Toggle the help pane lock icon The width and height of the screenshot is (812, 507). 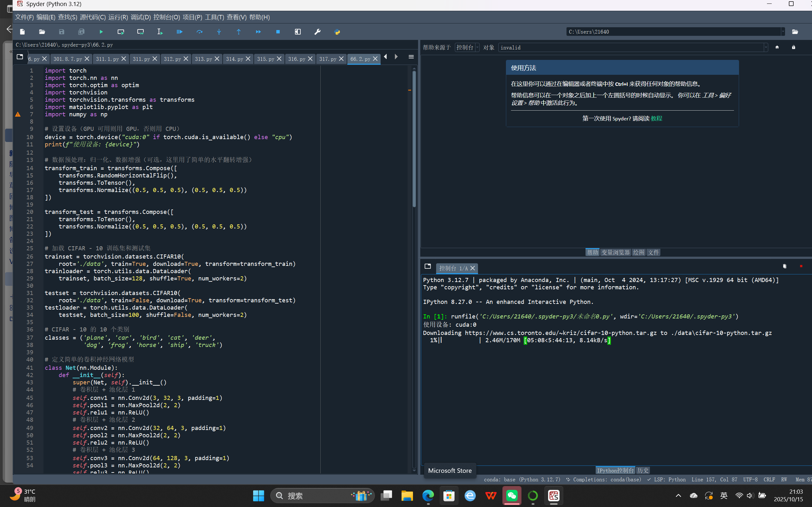tap(793, 47)
